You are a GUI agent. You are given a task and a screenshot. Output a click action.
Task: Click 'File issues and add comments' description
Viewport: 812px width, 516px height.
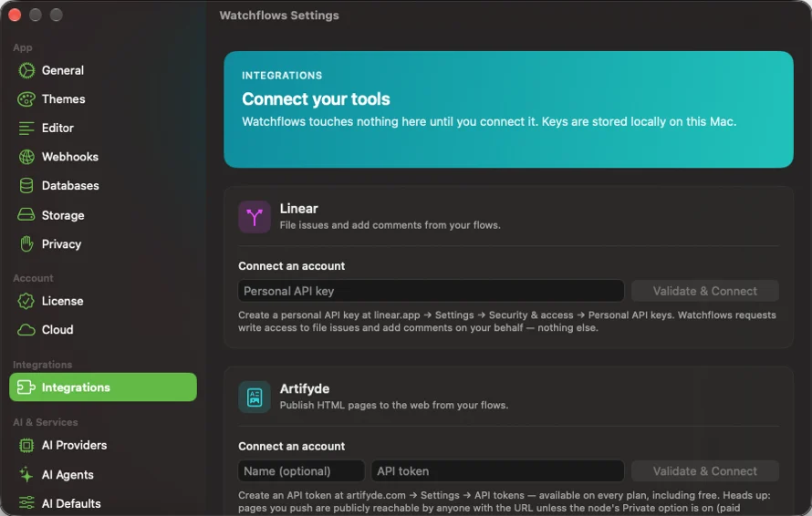(x=390, y=225)
